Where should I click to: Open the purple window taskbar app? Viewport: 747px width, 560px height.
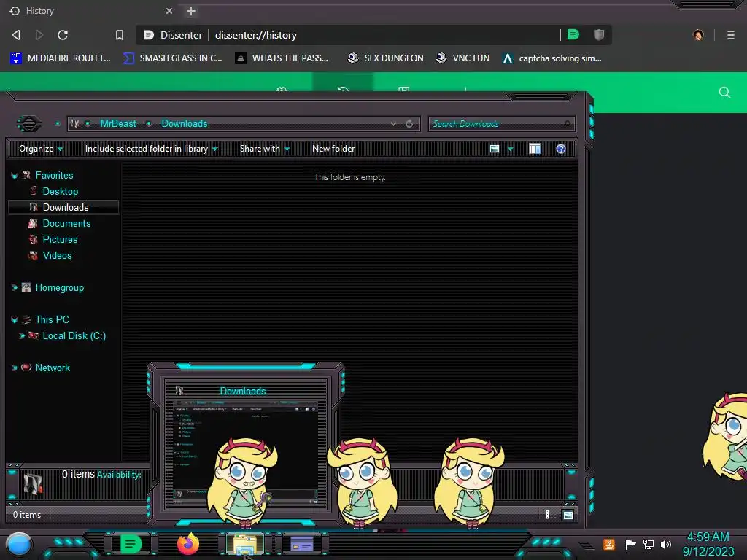301,544
